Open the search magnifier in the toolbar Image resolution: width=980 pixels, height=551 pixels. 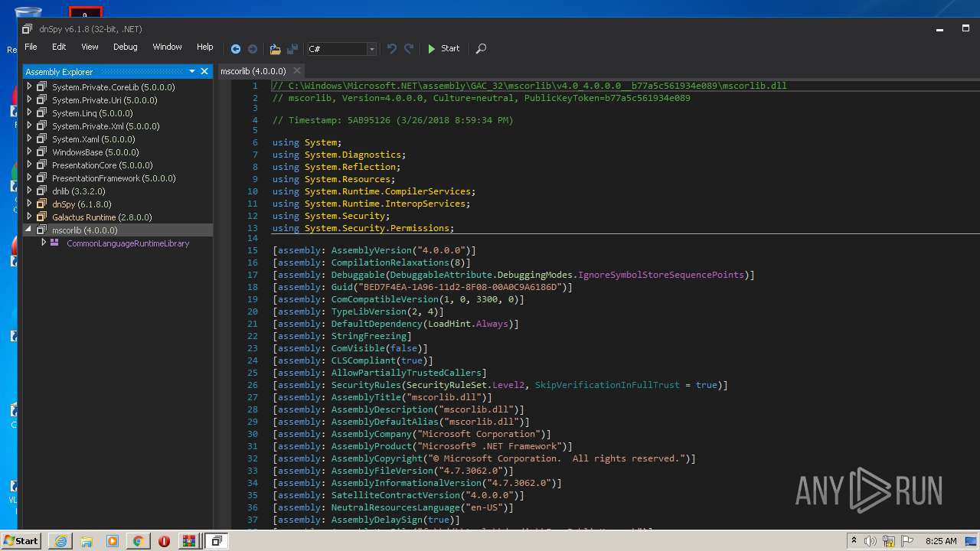481,48
